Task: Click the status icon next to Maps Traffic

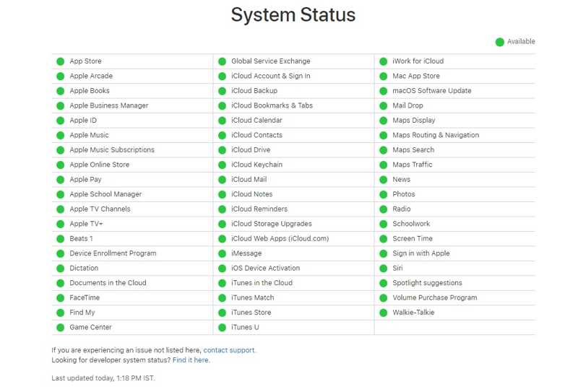Action: click(x=384, y=165)
